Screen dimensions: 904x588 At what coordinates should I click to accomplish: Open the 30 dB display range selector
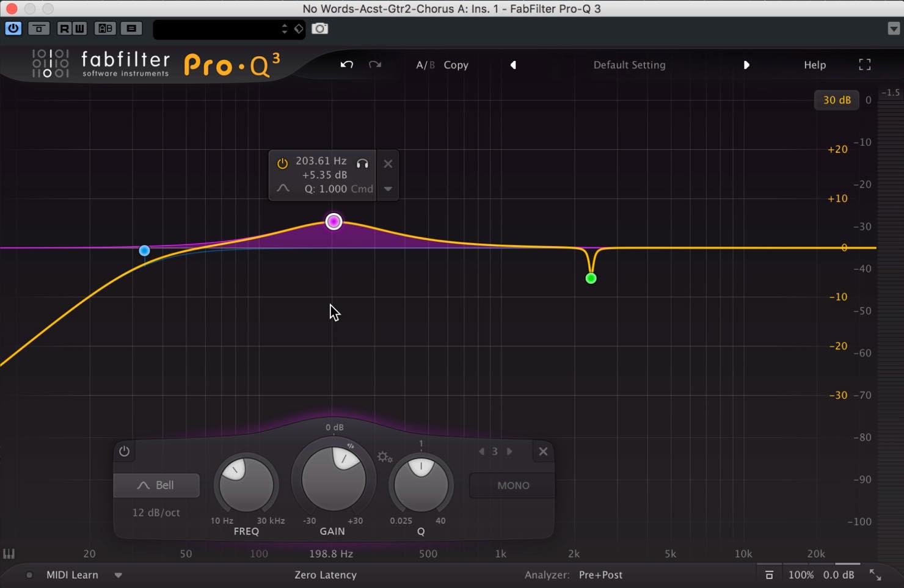(x=837, y=100)
